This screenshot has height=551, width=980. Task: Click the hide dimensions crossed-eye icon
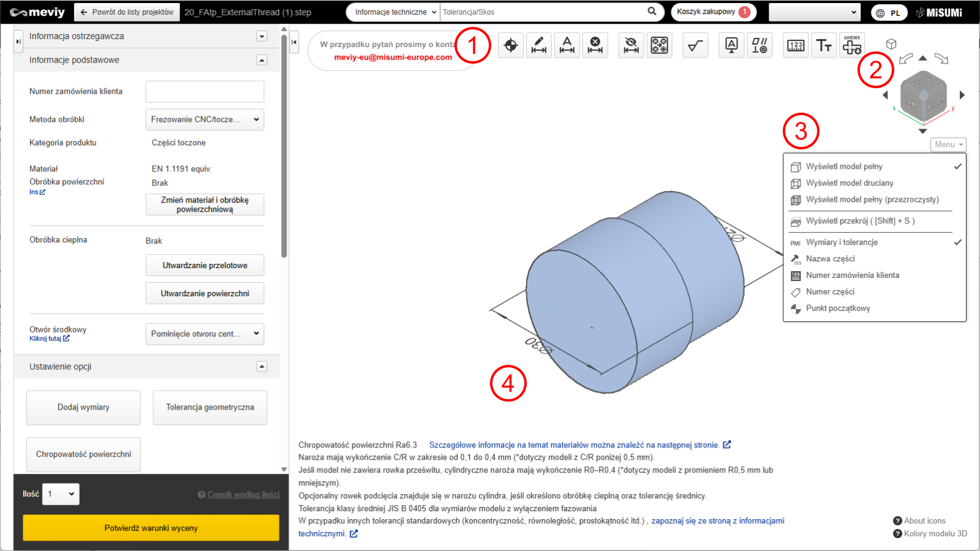631,45
